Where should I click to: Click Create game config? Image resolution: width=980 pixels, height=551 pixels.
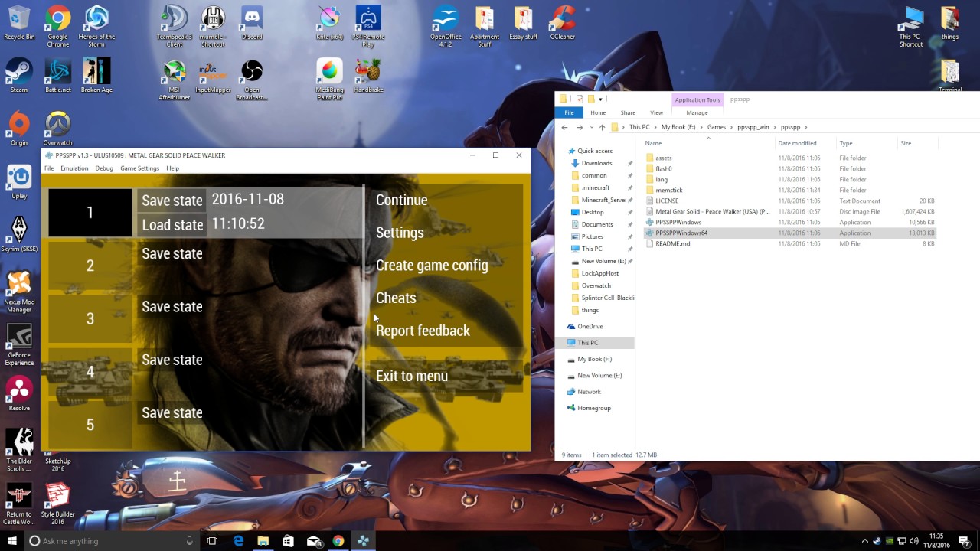pos(432,266)
